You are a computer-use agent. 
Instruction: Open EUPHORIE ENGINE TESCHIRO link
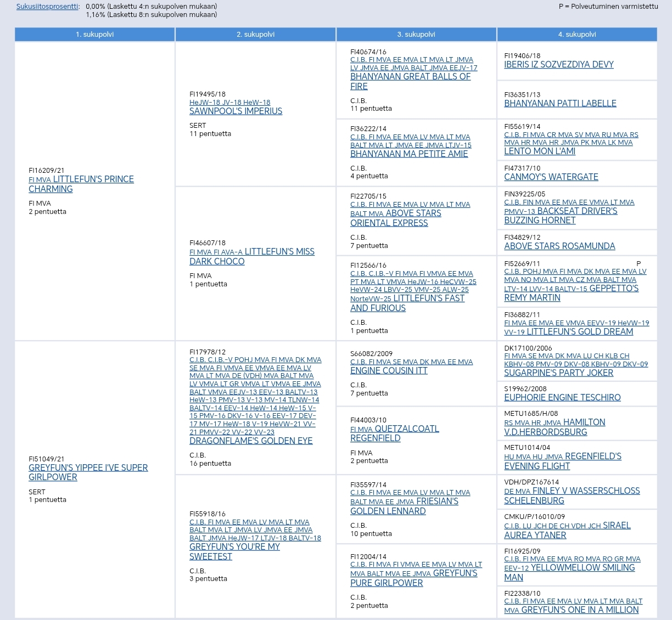coord(562,398)
